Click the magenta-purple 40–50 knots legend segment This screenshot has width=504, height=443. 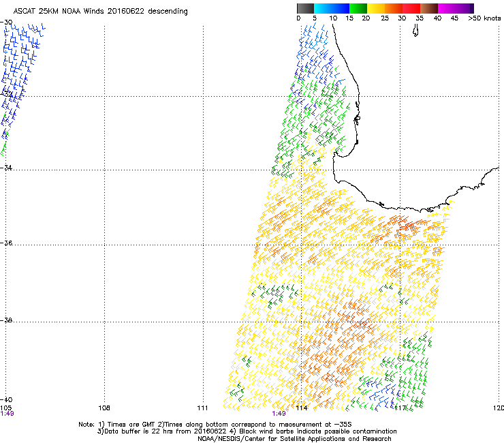pyautogui.click(x=456, y=8)
